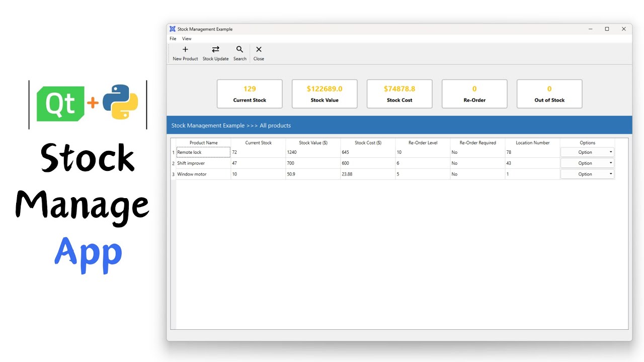
Task: Click stock value cell '1240'
Action: click(x=313, y=152)
